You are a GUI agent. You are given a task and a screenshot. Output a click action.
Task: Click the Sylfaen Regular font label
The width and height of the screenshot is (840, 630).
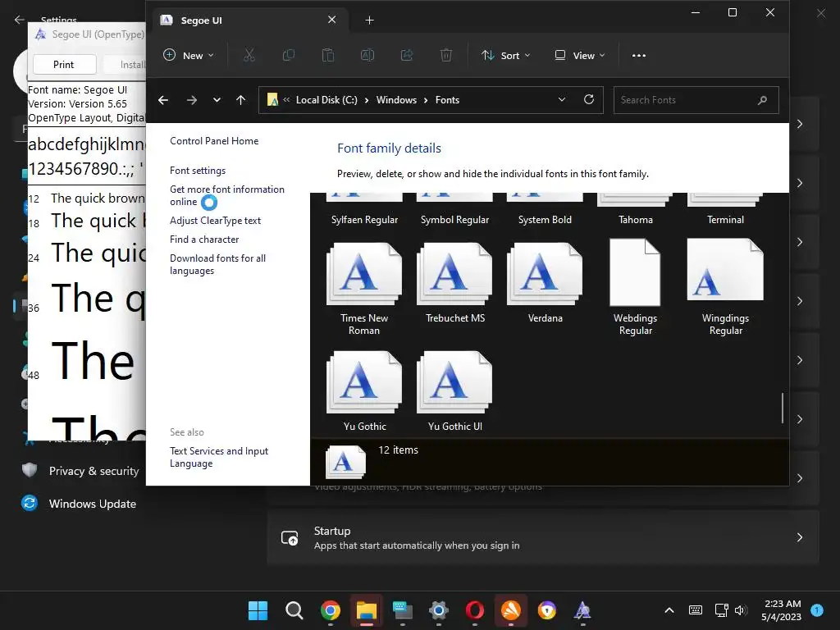pyautogui.click(x=364, y=220)
